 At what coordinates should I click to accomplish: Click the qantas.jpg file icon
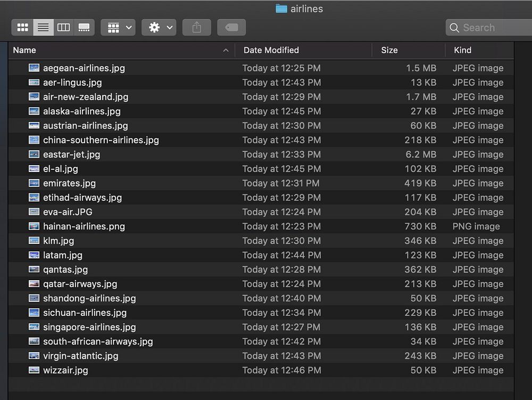pos(34,270)
